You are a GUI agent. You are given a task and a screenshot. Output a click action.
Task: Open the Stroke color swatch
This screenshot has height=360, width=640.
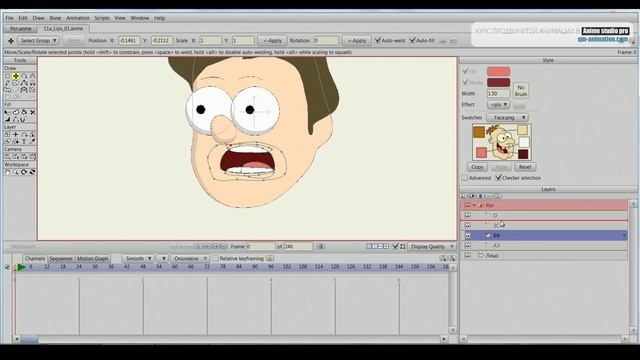tap(498, 82)
